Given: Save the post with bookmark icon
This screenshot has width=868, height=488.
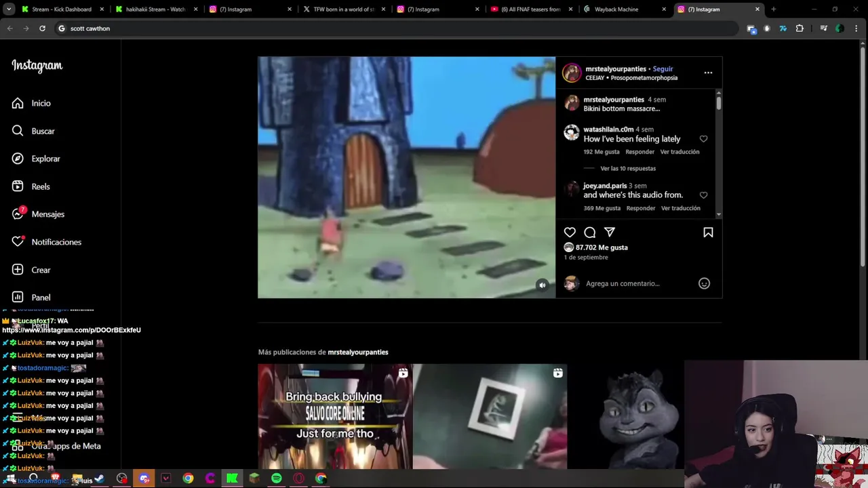Looking at the screenshot, I should [708, 232].
